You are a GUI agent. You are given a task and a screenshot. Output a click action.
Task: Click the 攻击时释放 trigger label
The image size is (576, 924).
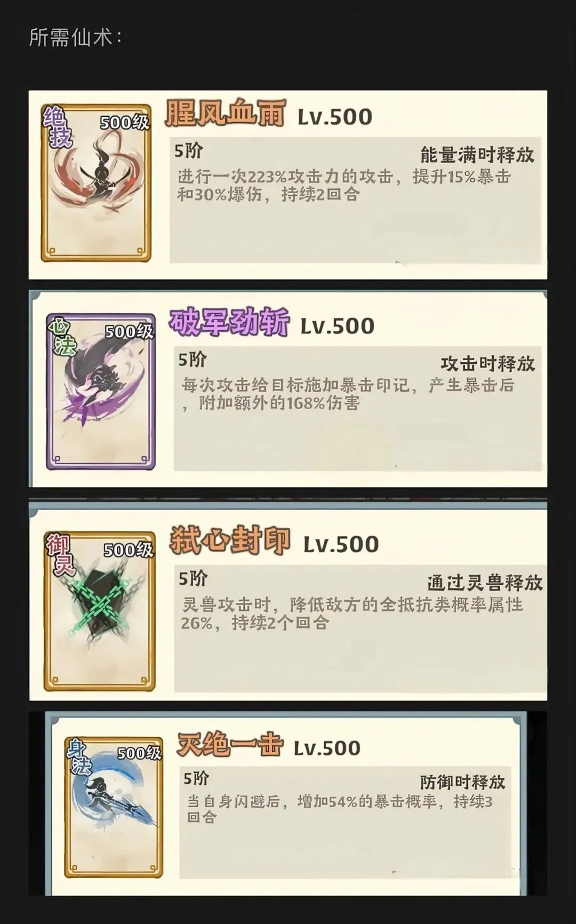point(487,364)
